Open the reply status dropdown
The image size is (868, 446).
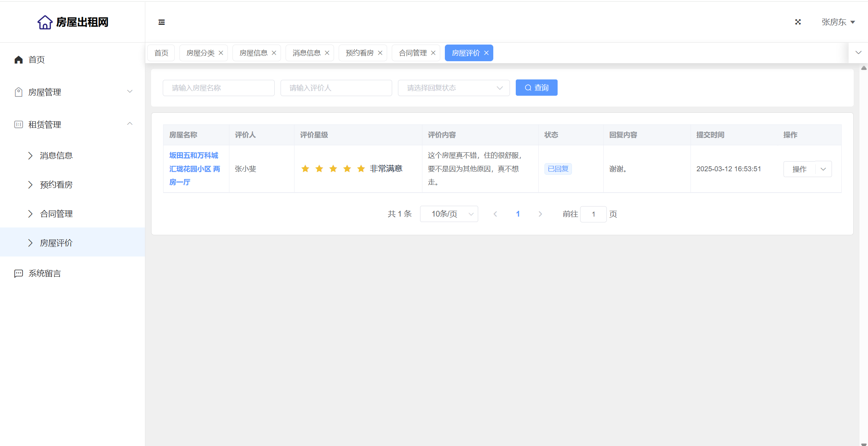(x=453, y=88)
